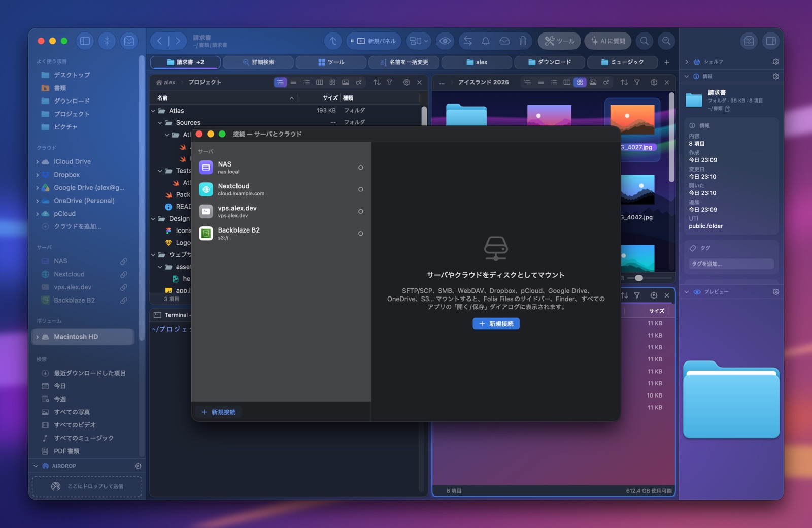This screenshot has height=528, width=812.
Task: Expand the シェルフ section chevron
Action: [x=687, y=62]
